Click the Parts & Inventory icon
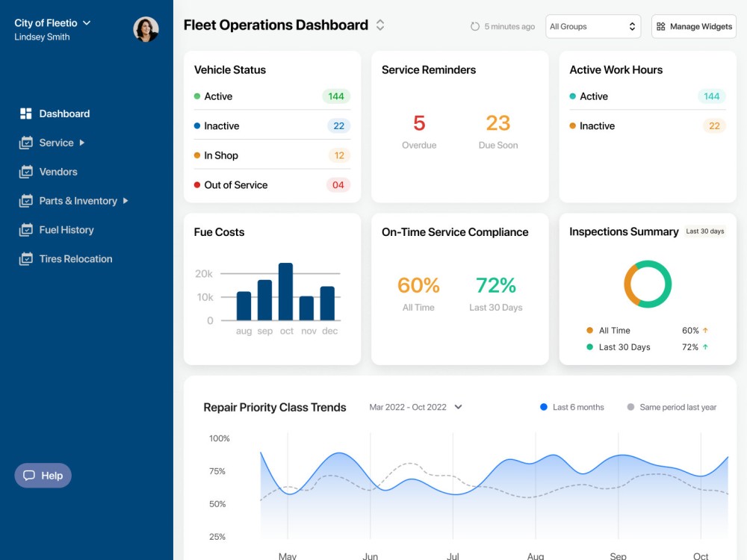This screenshot has height=560, width=747. pos(25,200)
